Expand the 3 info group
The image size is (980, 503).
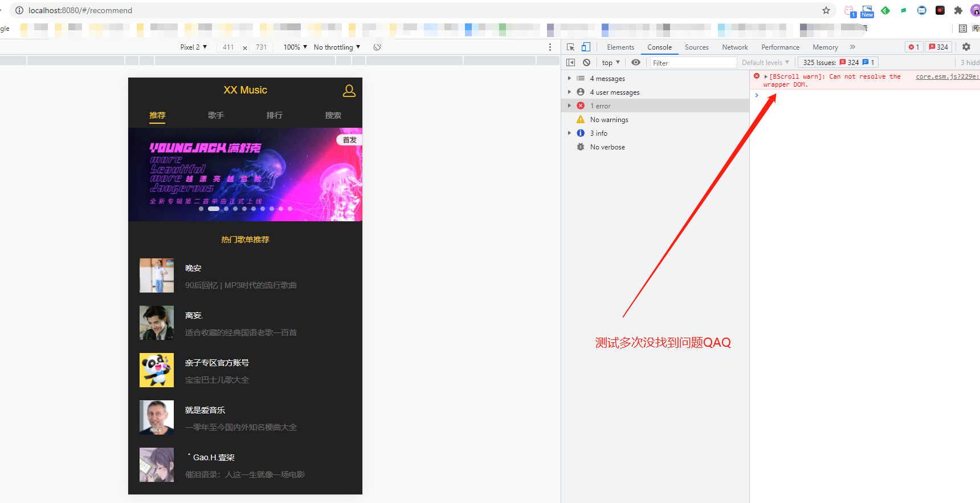tap(569, 133)
